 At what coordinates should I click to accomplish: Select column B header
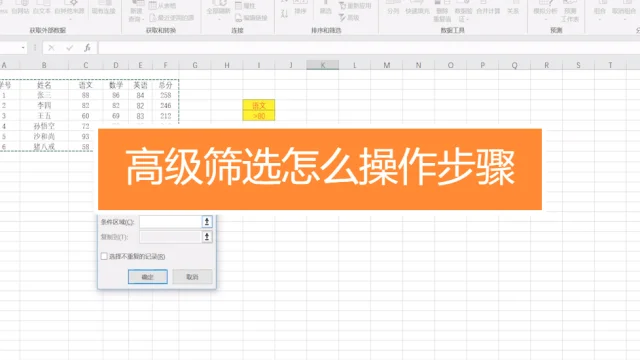click(x=44, y=65)
